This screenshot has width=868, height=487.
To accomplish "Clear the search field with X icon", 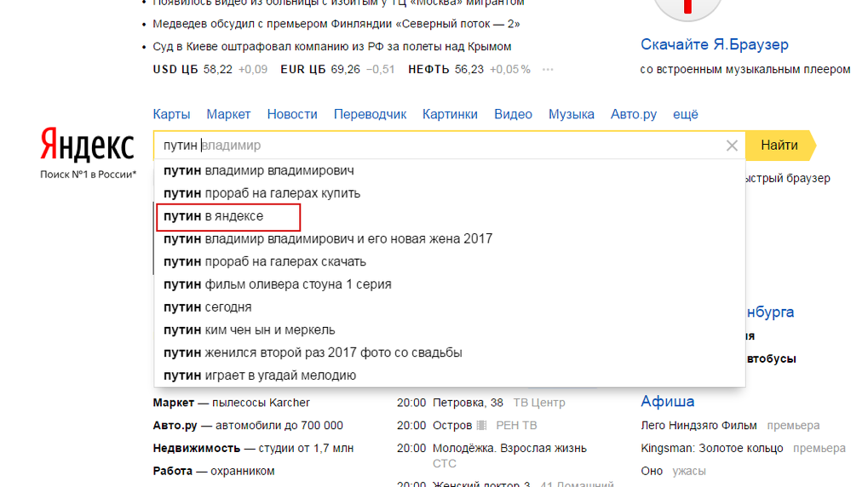I will tap(731, 146).
